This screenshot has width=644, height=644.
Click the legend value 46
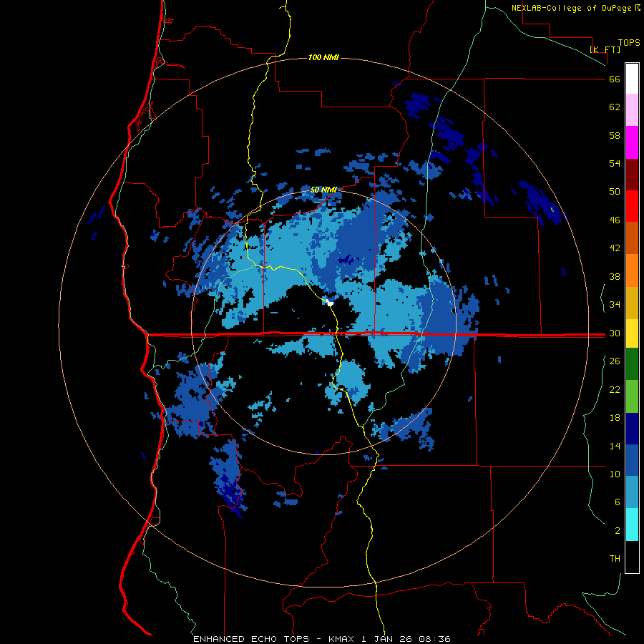click(x=615, y=220)
